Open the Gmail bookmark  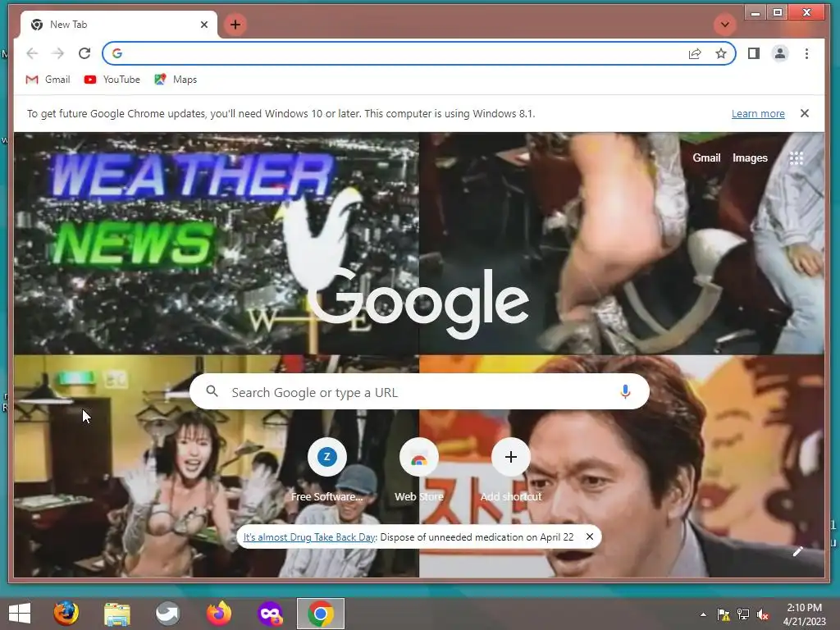click(x=48, y=80)
